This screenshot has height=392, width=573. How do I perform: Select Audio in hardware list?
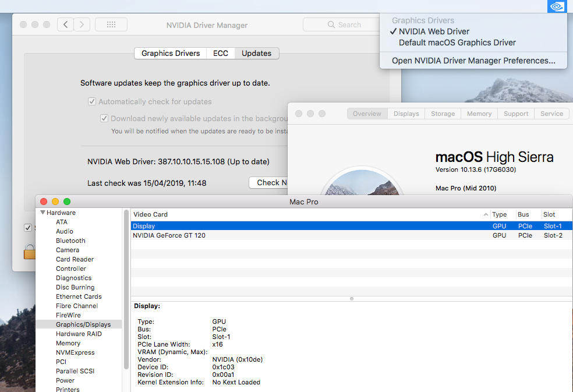64,231
